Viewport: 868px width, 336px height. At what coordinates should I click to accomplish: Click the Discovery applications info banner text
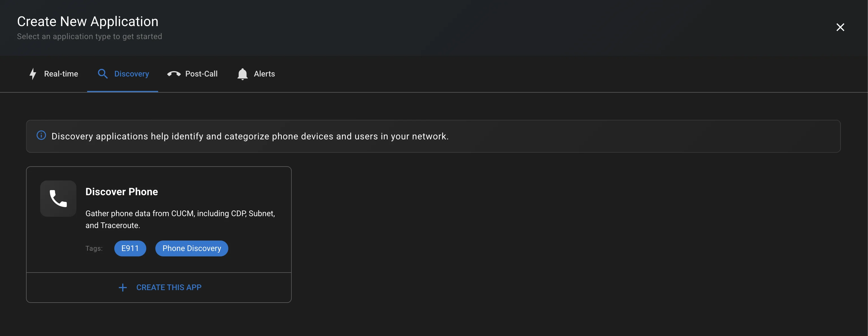coord(250,136)
